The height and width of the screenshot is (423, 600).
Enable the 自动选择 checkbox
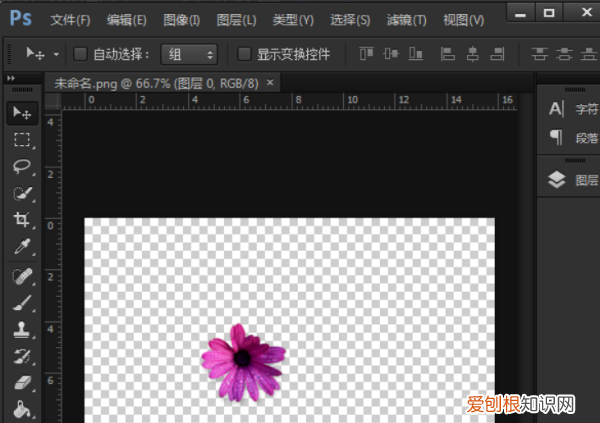click(x=80, y=54)
